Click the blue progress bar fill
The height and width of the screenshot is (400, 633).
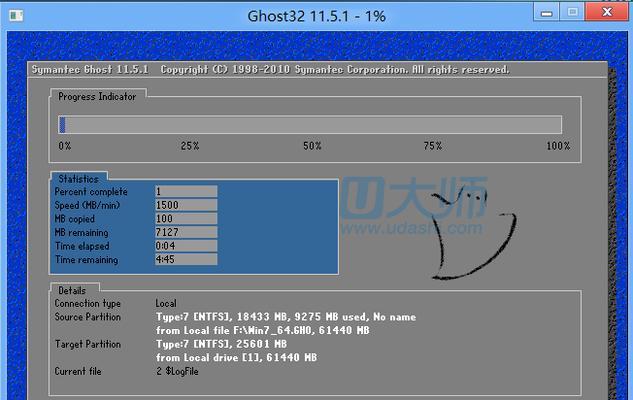(62, 124)
